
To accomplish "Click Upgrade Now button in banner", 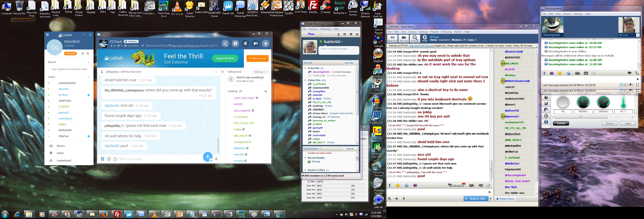I will (x=225, y=58).
